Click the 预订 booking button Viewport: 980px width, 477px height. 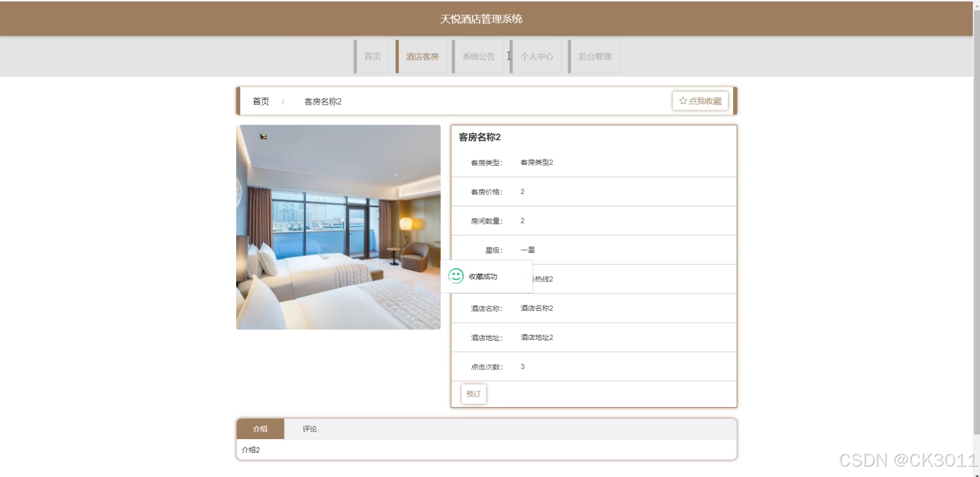pyautogui.click(x=473, y=394)
